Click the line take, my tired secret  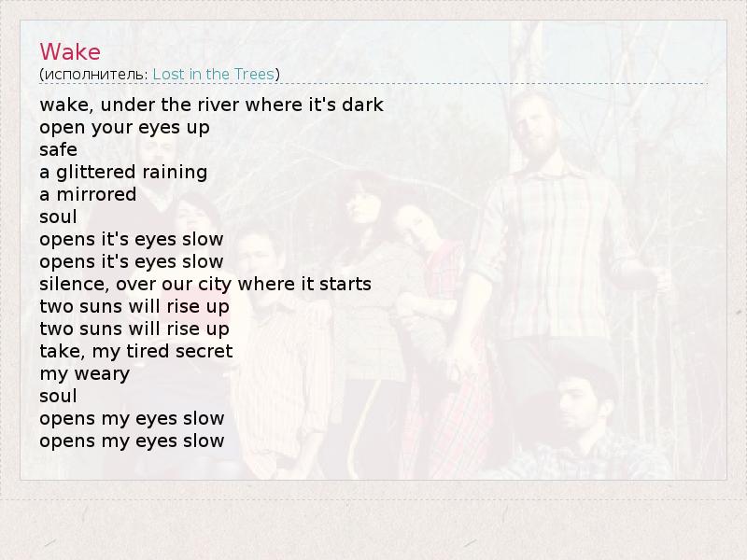(135, 351)
